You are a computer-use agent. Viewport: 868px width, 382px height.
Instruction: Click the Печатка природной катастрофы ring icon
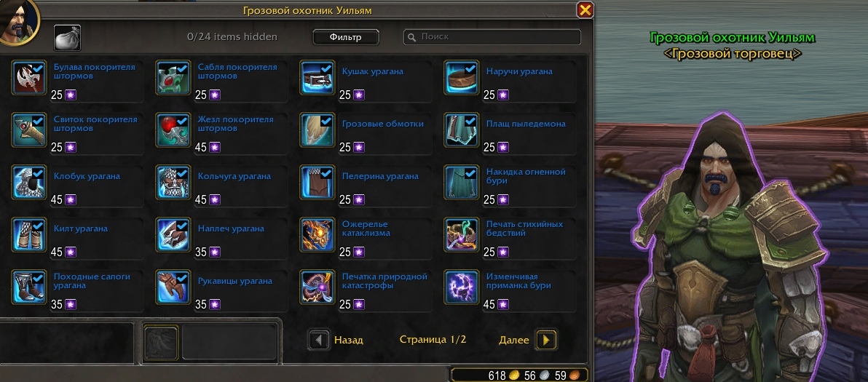pyautogui.click(x=317, y=287)
